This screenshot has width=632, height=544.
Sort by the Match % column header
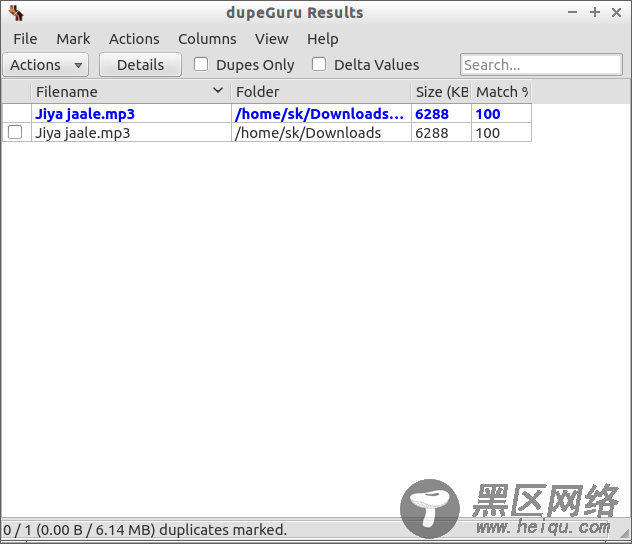point(501,92)
